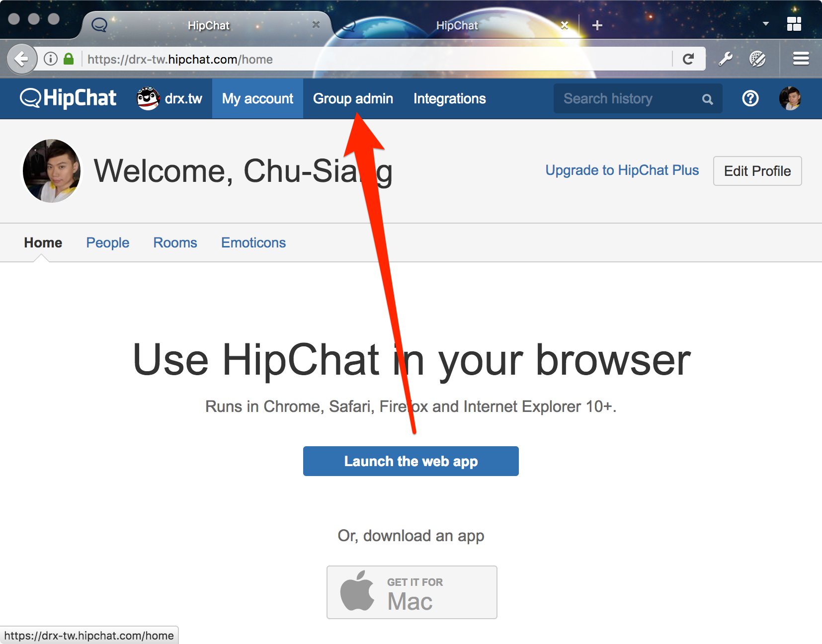The height and width of the screenshot is (644, 822).
Task: Close the second HipChat tab
Action: 565,25
